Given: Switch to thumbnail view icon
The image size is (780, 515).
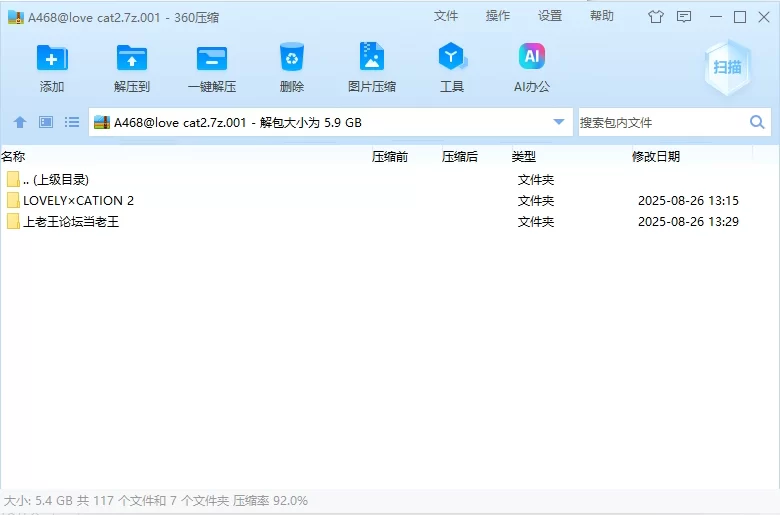Looking at the screenshot, I should (x=46, y=122).
